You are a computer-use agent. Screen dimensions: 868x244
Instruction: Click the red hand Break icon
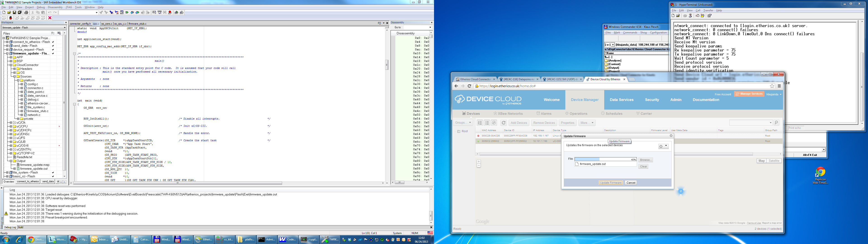point(11,18)
